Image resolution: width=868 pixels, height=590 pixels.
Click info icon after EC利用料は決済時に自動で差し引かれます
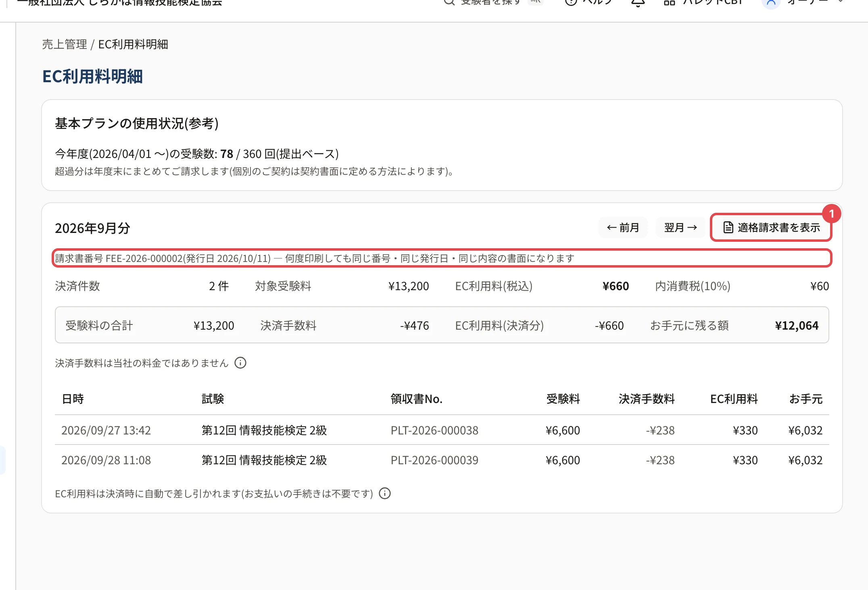pos(385,494)
